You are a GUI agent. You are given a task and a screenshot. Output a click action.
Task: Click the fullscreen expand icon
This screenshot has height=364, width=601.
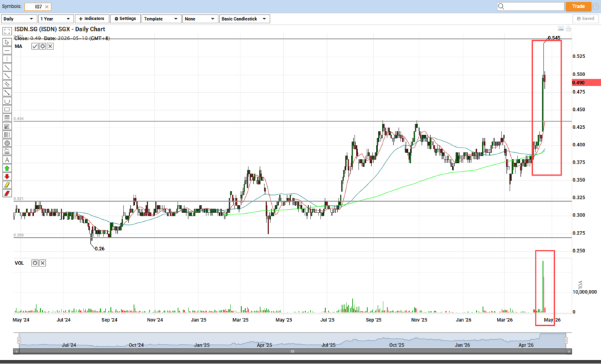point(7,31)
